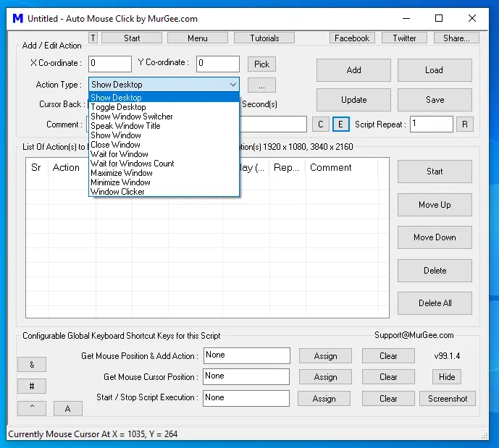
Task: Click the C button beside Comment field
Action: pyautogui.click(x=320, y=124)
